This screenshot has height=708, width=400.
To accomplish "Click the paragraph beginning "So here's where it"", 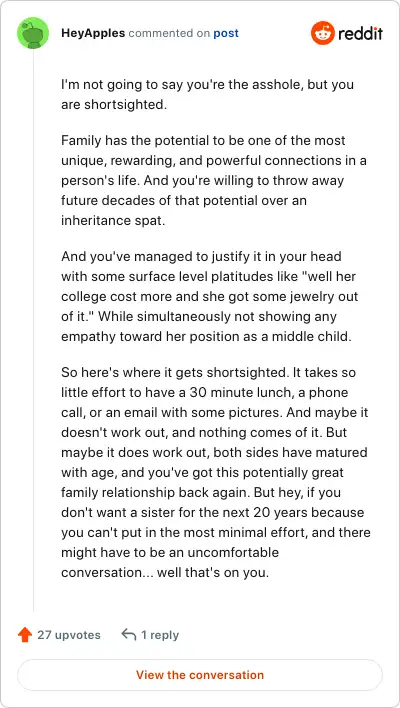I will pos(216,472).
